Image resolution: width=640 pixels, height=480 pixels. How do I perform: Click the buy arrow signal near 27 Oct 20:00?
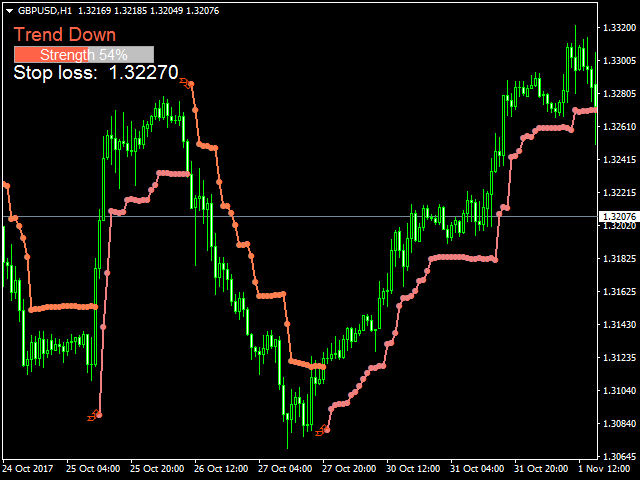322,431
